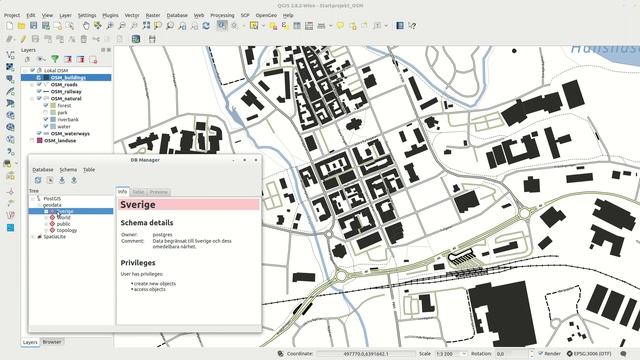Open the Scale dropdown in status bar

click(x=463, y=354)
